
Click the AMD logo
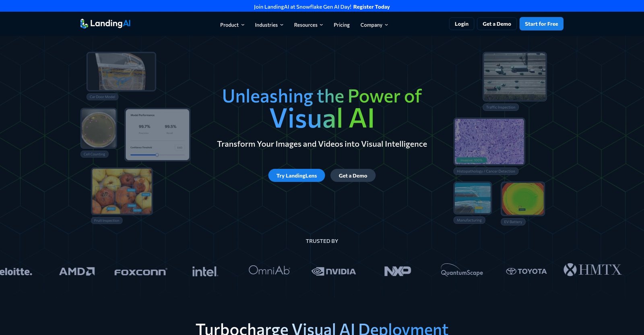pos(77,271)
